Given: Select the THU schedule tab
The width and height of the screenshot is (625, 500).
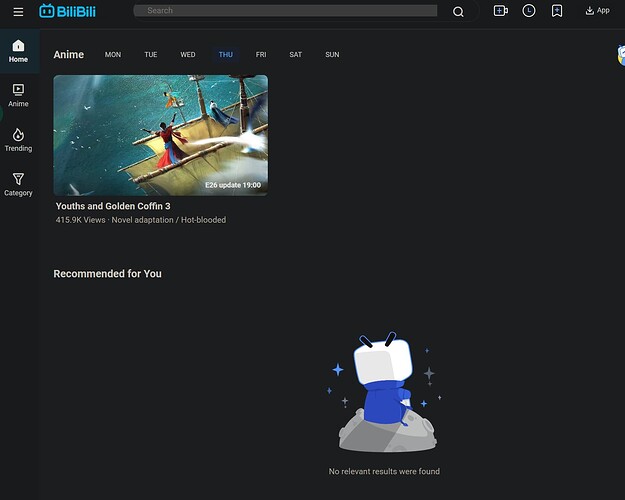Looking at the screenshot, I should (x=226, y=55).
